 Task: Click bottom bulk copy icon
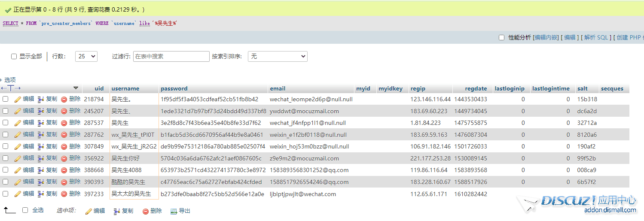click(117, 211)
